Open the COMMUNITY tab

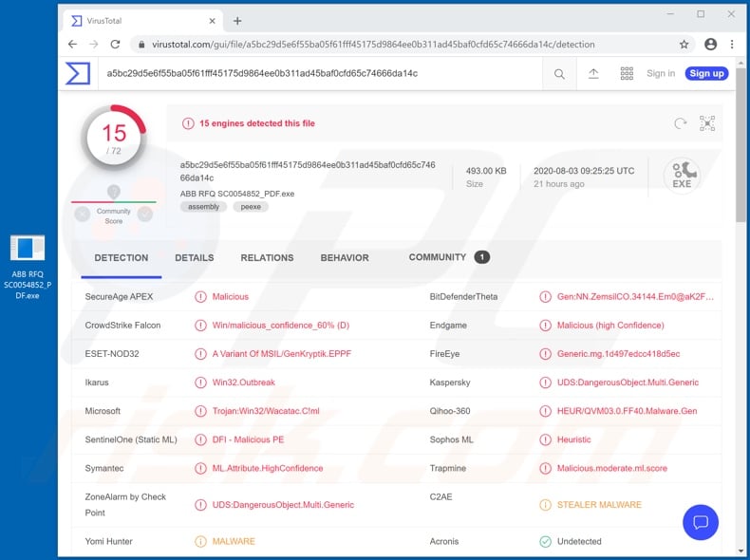click(x=449, y=257)
